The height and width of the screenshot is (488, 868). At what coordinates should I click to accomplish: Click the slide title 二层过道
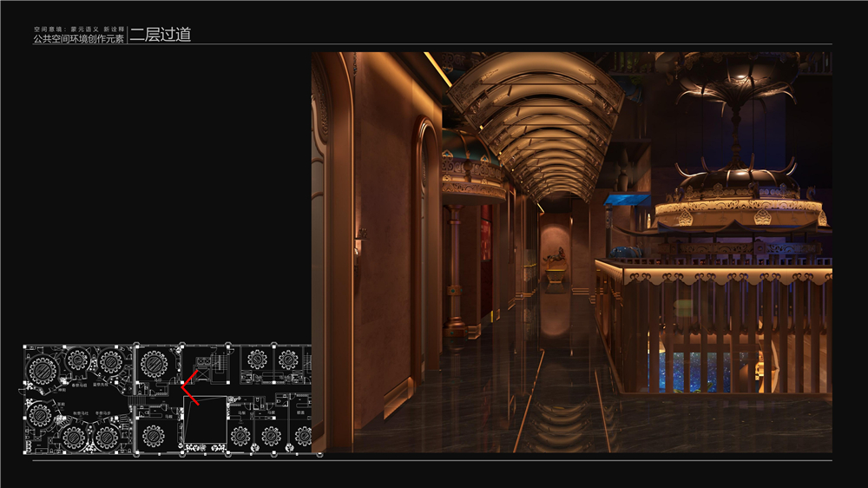(160, 35)
